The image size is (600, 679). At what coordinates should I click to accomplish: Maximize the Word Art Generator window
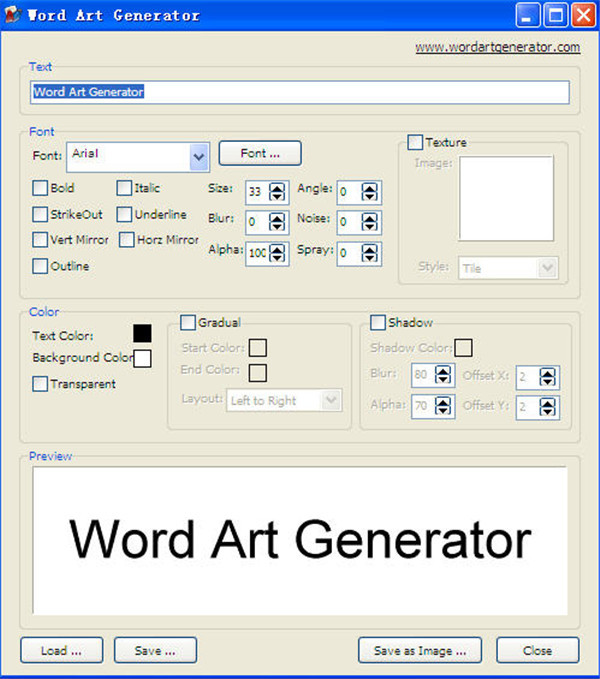click(556, 15)
